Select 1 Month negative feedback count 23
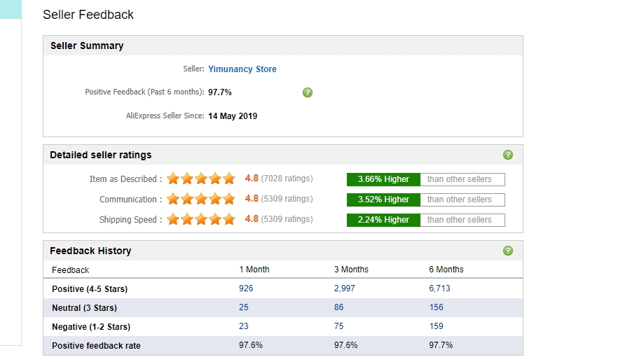644x362 pixels. coord(244,326)
